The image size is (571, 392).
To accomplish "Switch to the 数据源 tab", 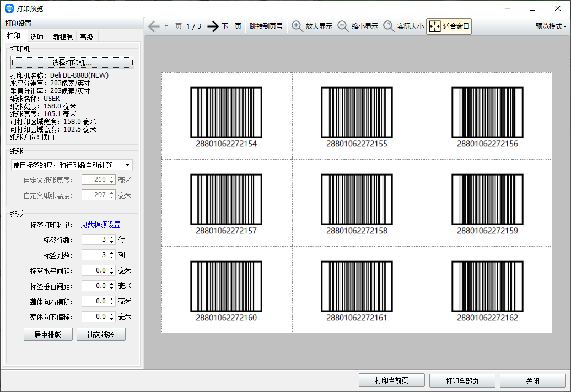I will click(x=63, y=37).
